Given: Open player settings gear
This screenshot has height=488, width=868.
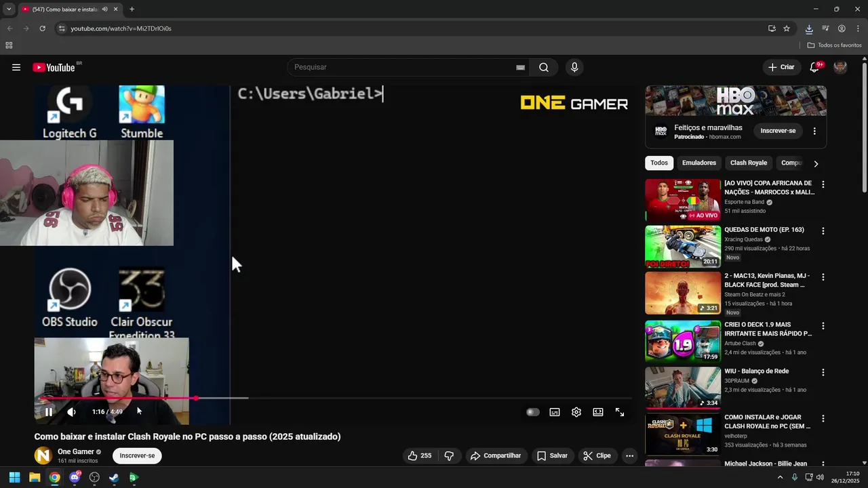Looking at the screenshot, I should point(576,411).
